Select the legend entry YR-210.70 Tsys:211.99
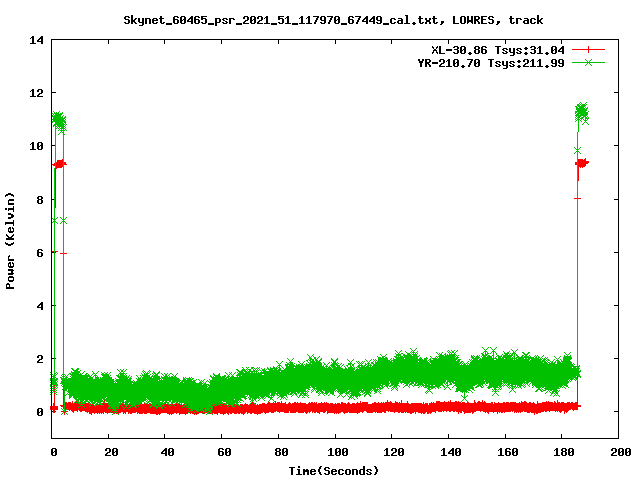640x480 pixels. 491,63
